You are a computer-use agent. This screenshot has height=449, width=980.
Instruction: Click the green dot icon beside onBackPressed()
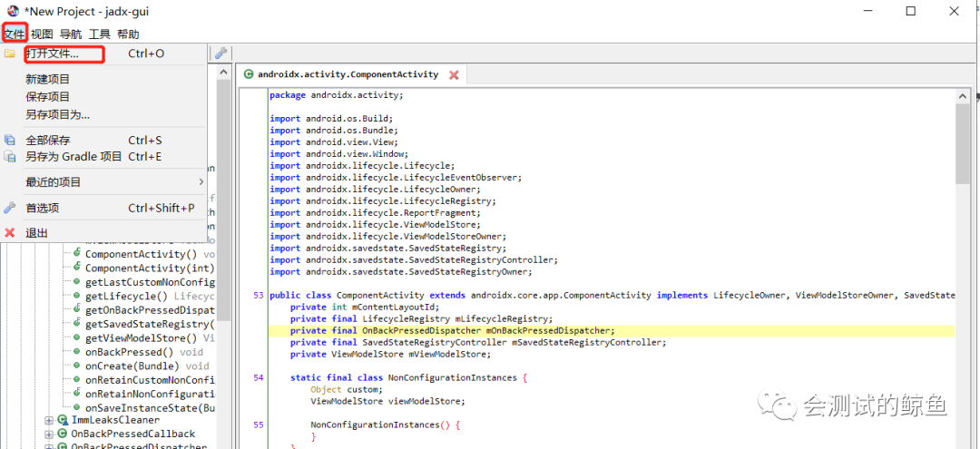coord(76,352)
